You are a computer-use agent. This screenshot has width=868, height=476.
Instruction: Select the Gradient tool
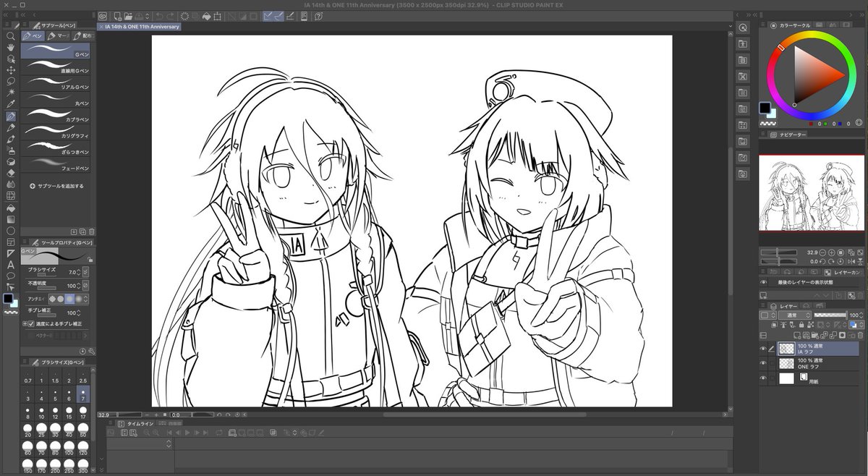(x=11, y=218)
